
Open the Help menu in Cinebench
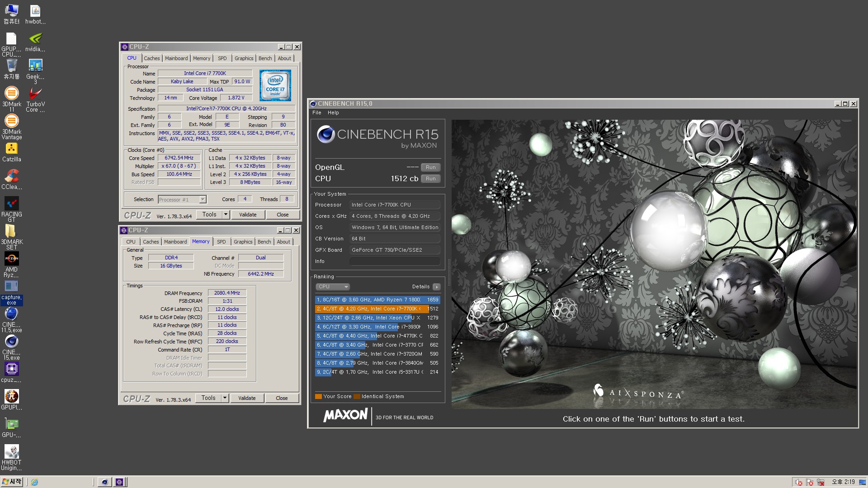click(x=333, y=113)
